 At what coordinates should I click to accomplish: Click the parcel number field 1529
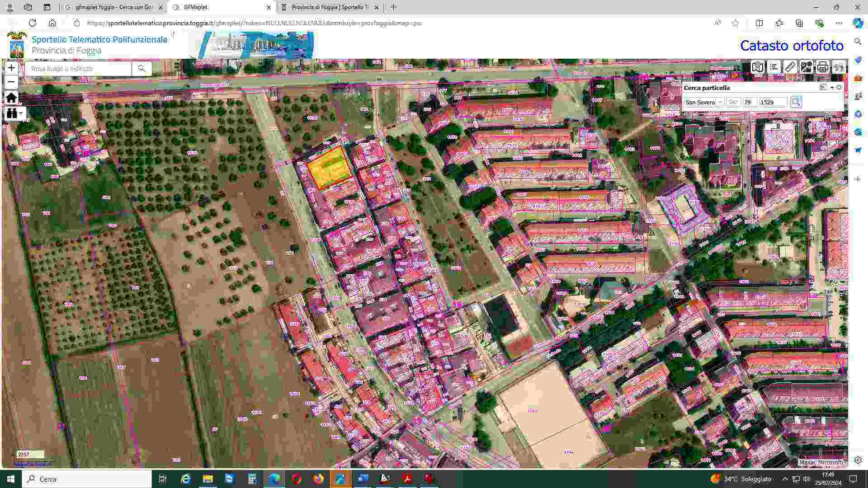point(773,102)
